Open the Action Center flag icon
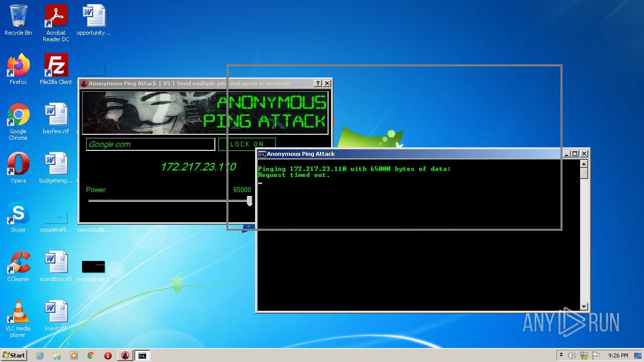 point(596,355)
